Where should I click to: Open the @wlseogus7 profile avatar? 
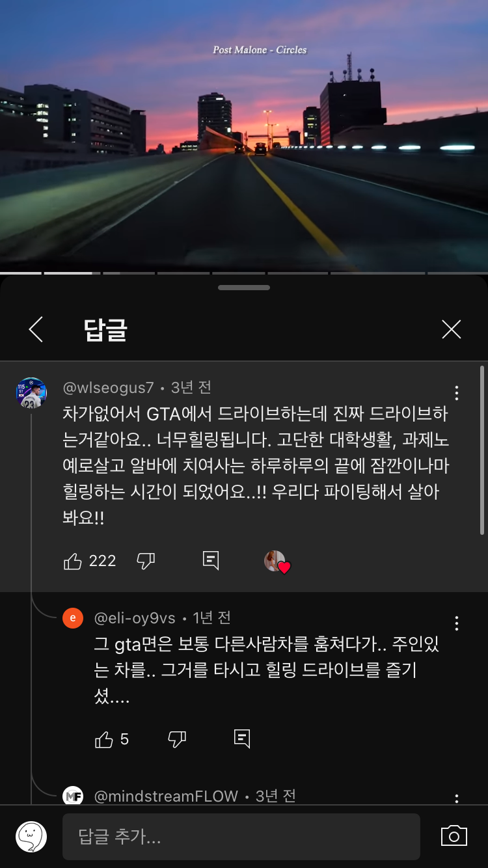click(31, 393)
